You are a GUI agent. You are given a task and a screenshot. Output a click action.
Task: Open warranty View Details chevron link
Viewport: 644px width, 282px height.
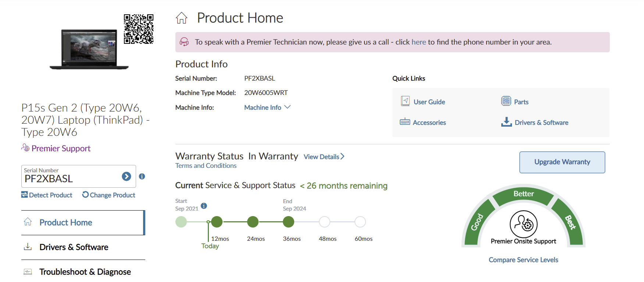(x=324, y=157)
